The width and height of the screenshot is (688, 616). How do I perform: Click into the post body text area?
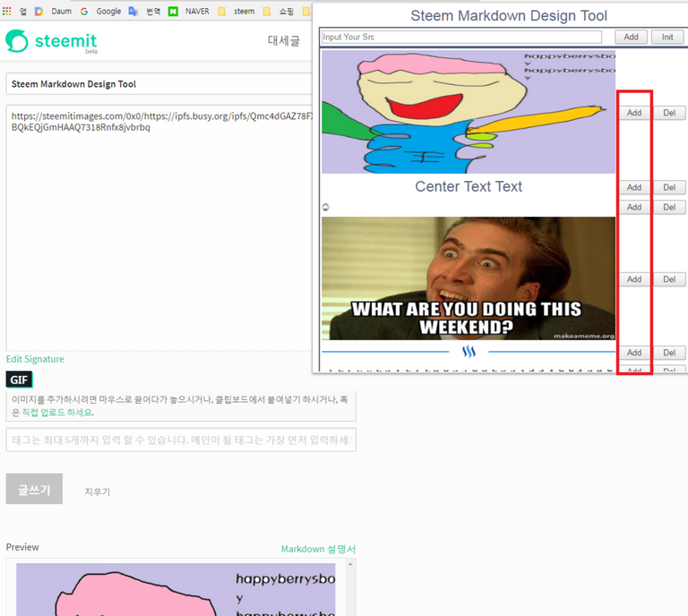pyautogui.click(x=159, y=227)
